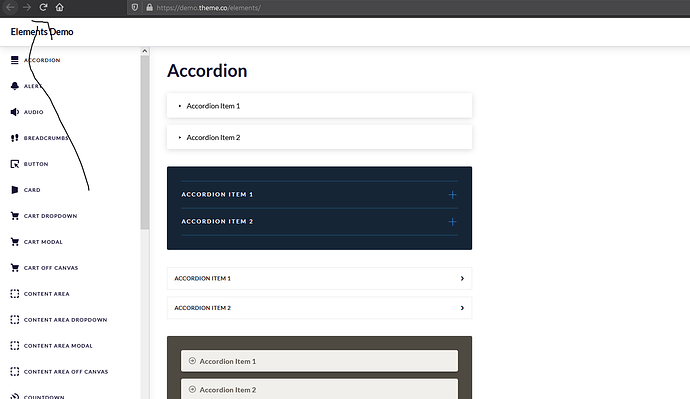Click chevron on outlined ACCORDION ITEM 1

pyautogui.click(x=462, y=278)
